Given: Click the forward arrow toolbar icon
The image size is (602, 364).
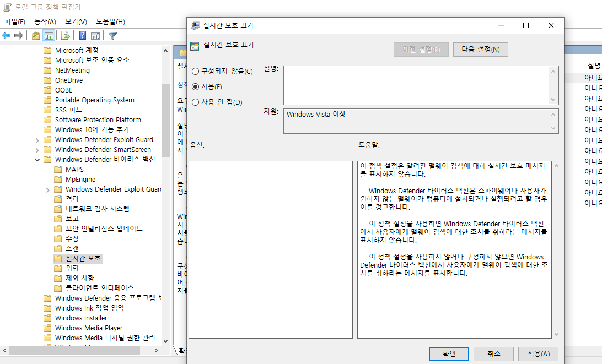Looking at the screenshot, I should pos(18,36).
